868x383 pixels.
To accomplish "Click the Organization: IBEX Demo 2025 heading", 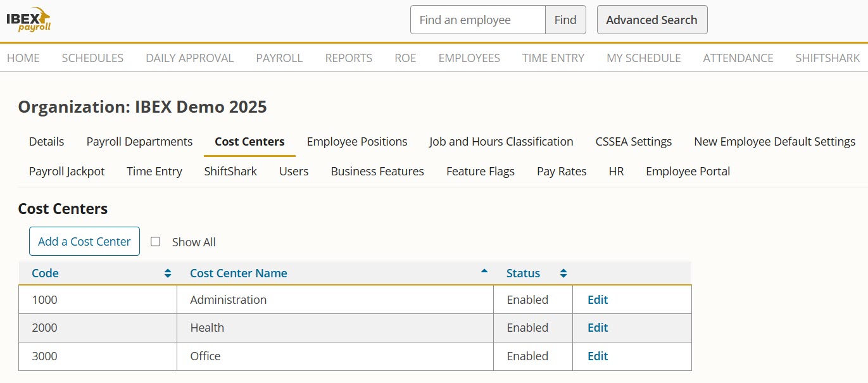I will point(142,107).
